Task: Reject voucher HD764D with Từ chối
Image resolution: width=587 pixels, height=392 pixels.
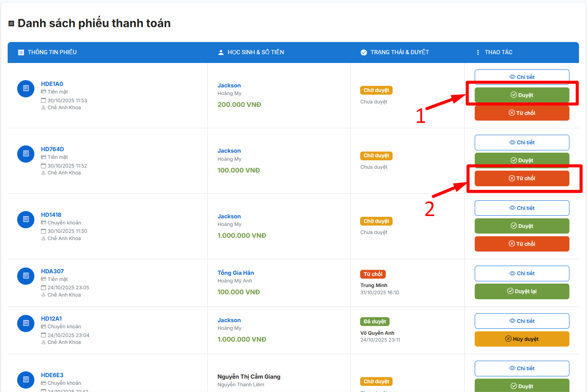Action: click(x=522, y=178)
